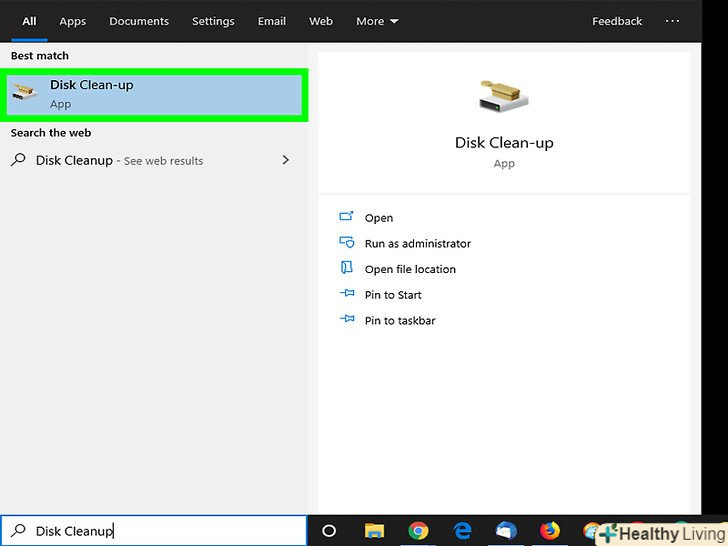The width and height of the screenshot is (728, 546).
Task: Switch to the Settings filter tab
Action: coord(213,21)
